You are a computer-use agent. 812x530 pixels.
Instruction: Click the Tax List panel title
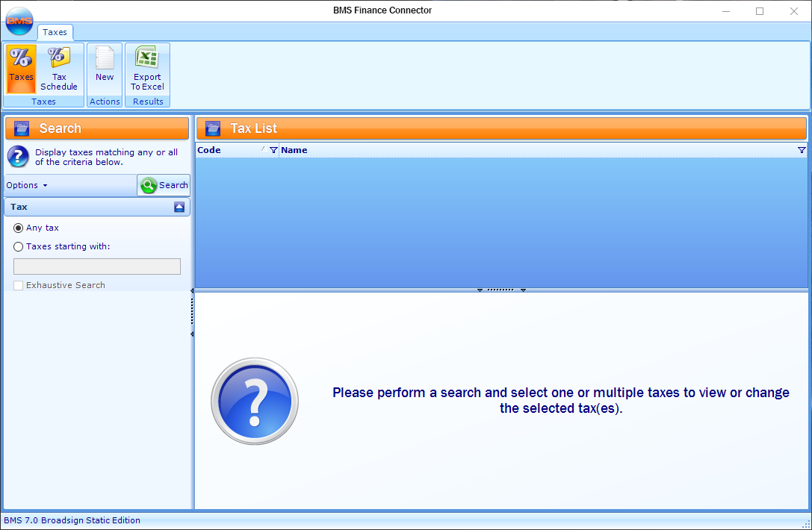click(254, 128)
